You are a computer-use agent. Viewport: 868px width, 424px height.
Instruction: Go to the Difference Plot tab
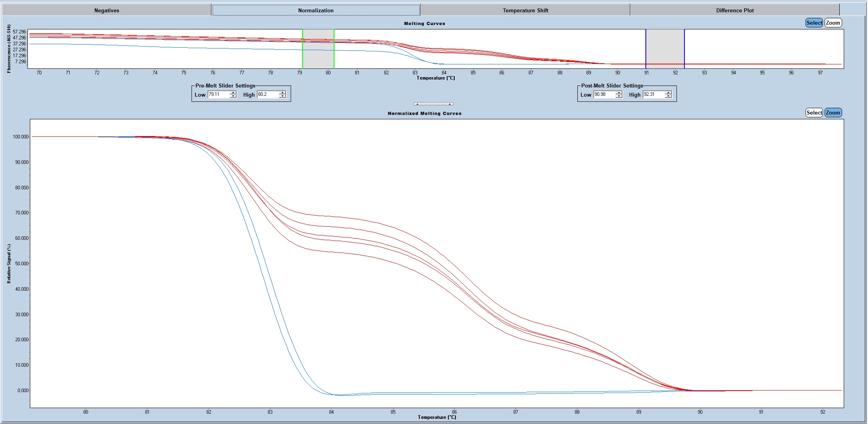(735, 10)
